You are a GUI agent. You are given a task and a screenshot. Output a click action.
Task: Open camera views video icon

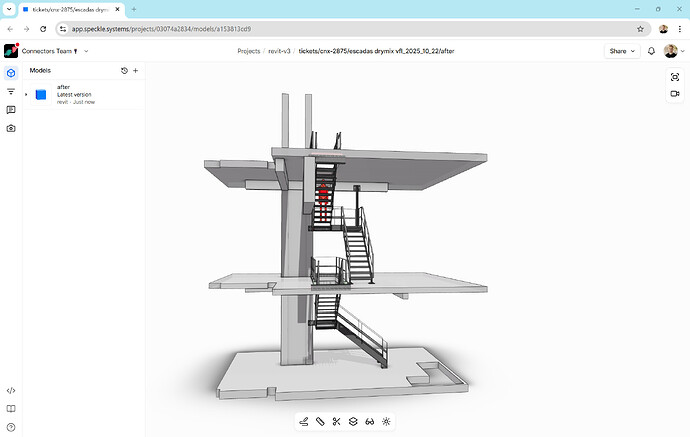(x=675, y=94)
